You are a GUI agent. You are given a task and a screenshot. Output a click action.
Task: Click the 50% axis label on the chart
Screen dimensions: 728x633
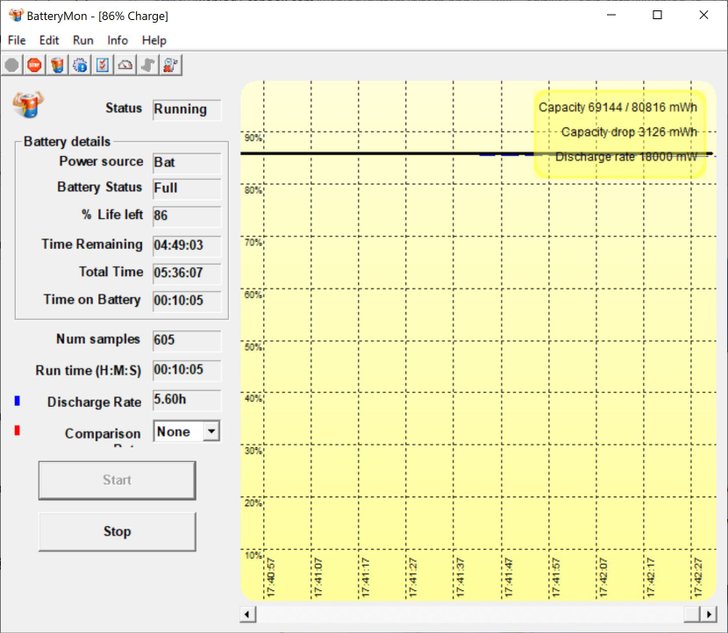[253, 347]
